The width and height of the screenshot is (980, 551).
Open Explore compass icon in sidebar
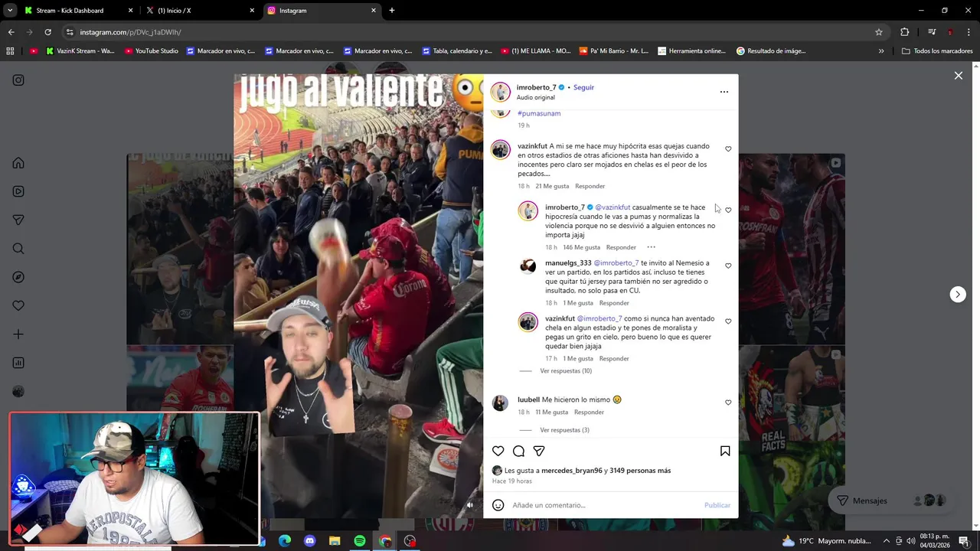tap(18, 277)
